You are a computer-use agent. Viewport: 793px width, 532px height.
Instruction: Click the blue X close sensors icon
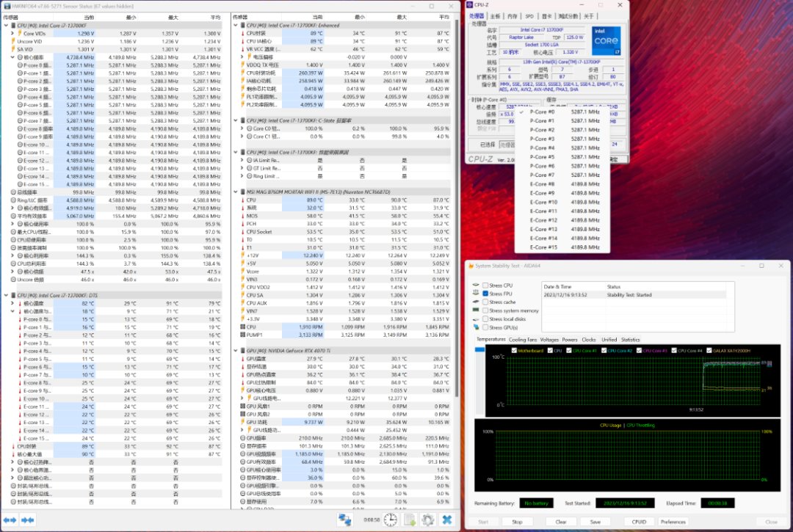[446, 520]
